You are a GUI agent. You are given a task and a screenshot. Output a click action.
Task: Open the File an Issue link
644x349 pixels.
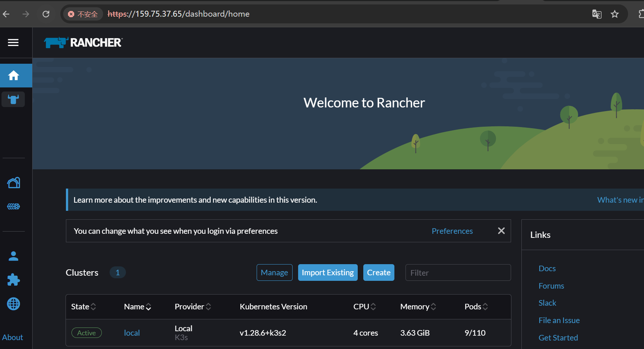[559, 320]
